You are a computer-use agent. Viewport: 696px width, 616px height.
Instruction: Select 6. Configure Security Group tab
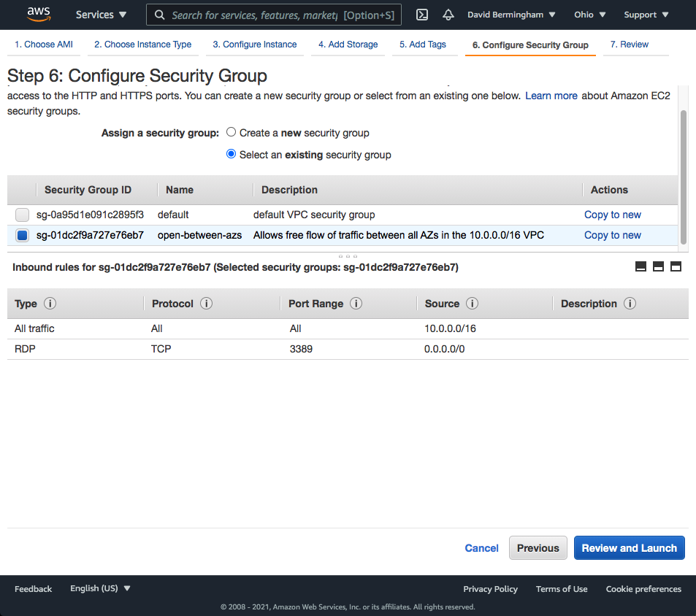[x=530, y=45]
